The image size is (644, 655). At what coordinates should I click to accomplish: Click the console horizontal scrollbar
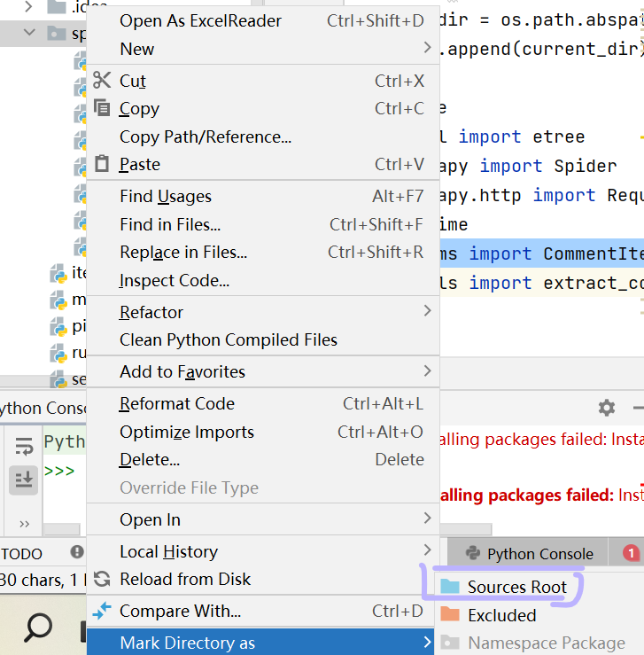pyautogui.click(x=62, y=529)
